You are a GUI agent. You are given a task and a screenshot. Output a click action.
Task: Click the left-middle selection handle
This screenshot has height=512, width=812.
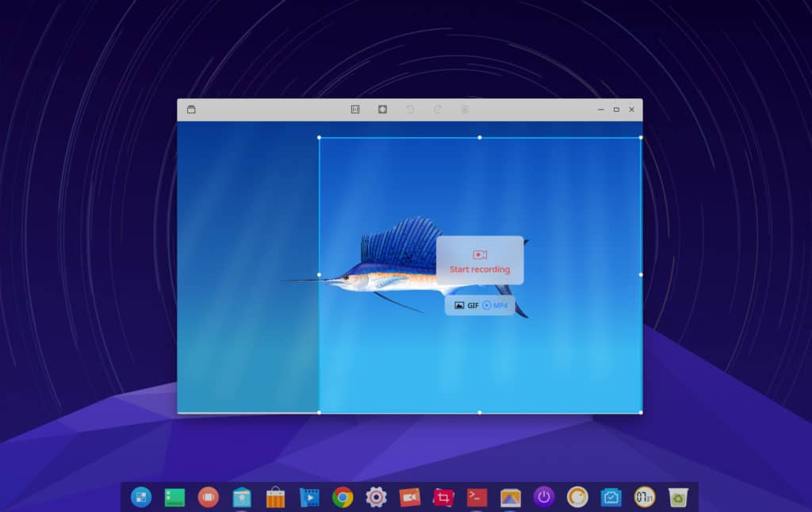click(319, 275)
